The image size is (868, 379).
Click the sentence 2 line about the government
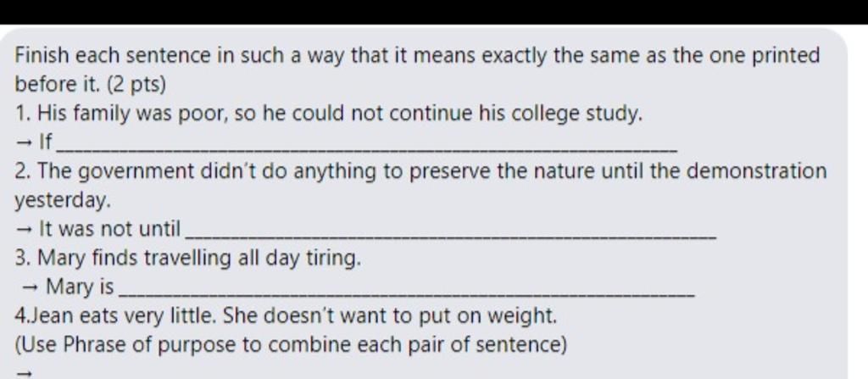point(420,171)
